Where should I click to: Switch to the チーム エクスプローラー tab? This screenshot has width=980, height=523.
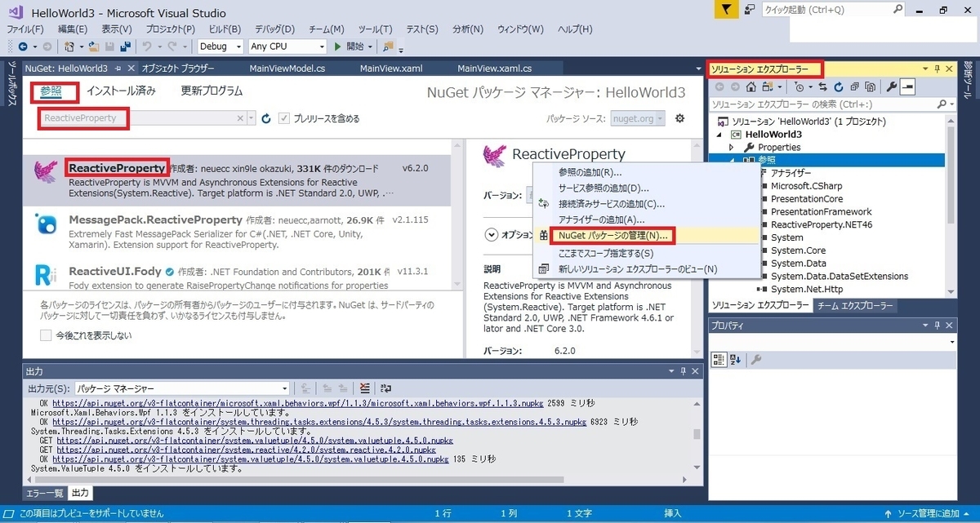click(854, 306)
